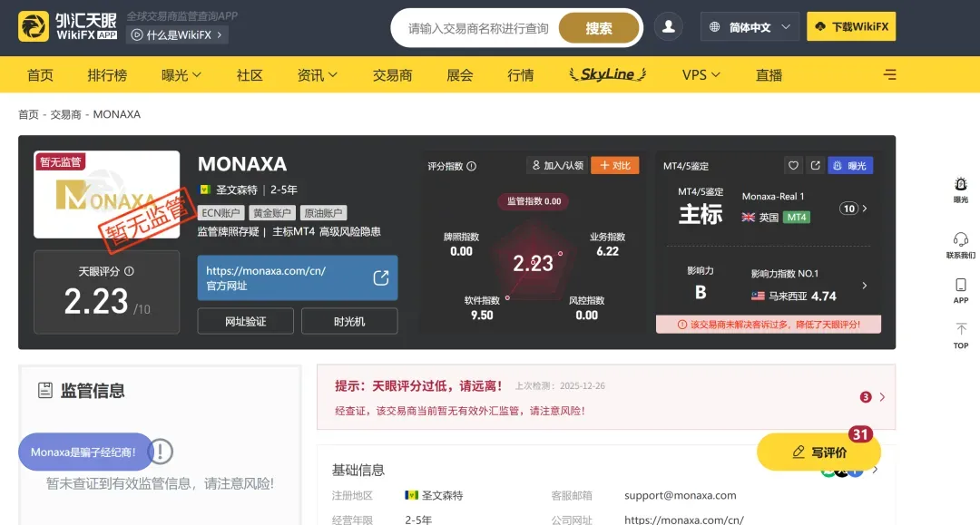Open the external link icon for official website
980x525 pixels.
click(380, 277)
